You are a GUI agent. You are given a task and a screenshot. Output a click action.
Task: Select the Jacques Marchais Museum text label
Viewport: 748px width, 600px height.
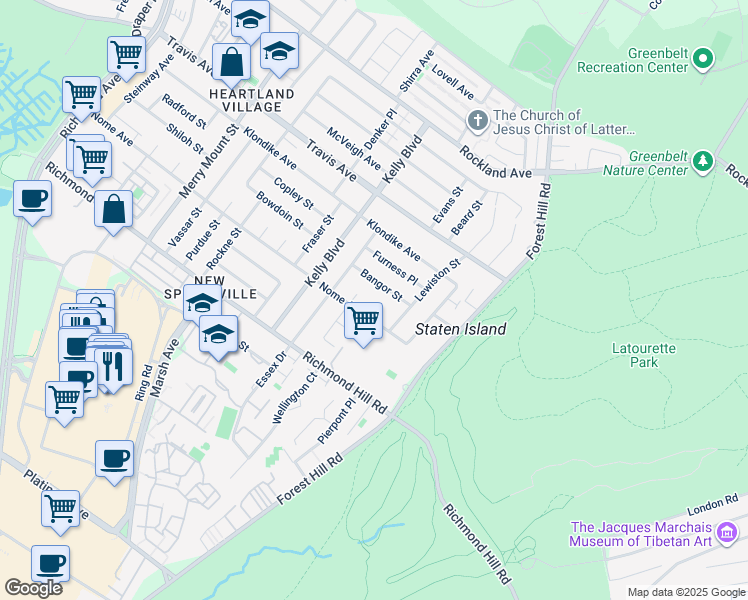[640, 534]
